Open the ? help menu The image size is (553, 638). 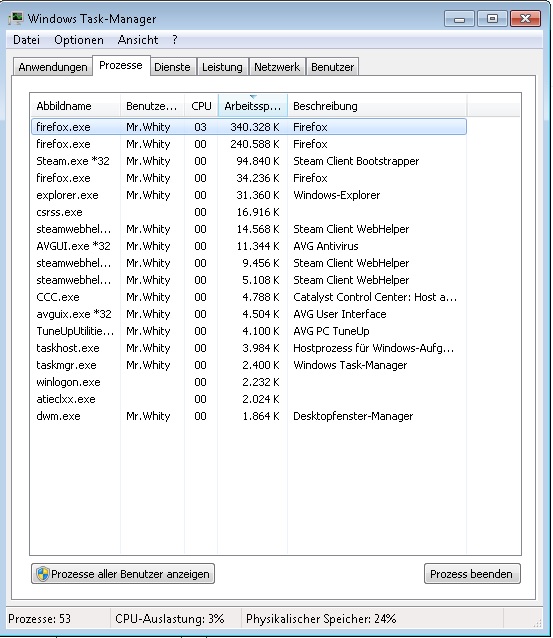click(x=175, y=40)
